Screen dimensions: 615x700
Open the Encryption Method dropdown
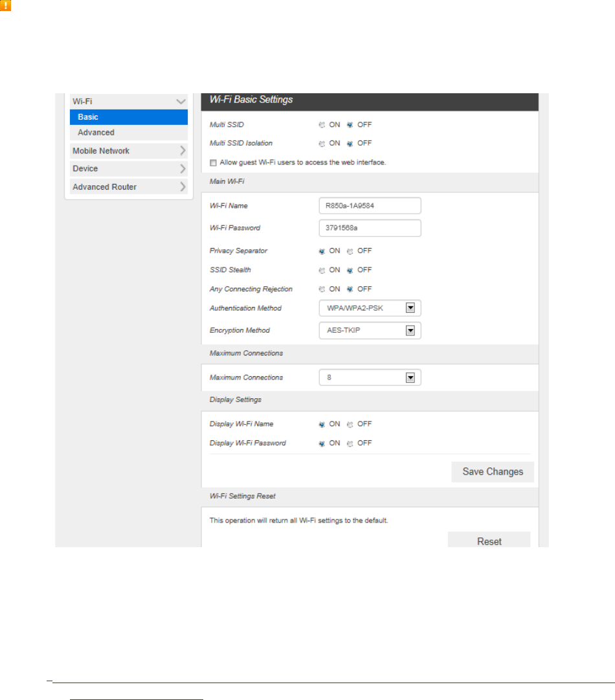[370, 330]
